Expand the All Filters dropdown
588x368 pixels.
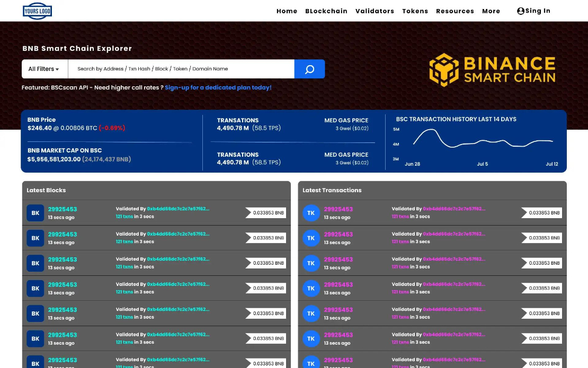[x=44, y=69]
